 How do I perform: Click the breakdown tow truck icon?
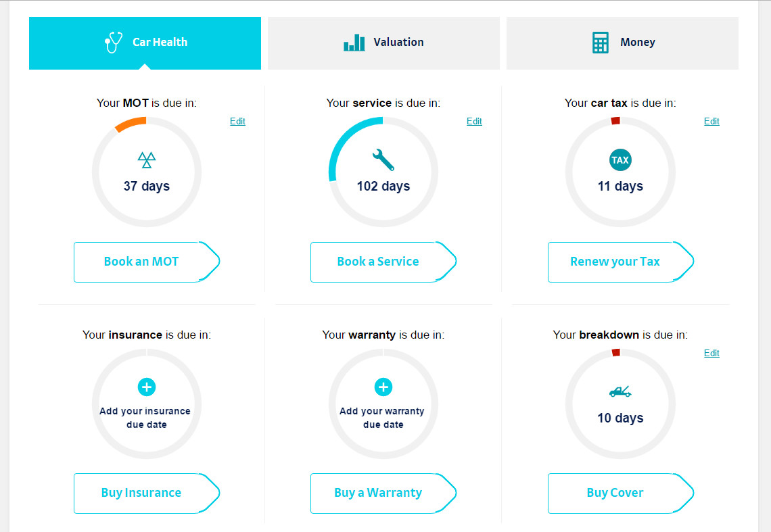[620, 391]
